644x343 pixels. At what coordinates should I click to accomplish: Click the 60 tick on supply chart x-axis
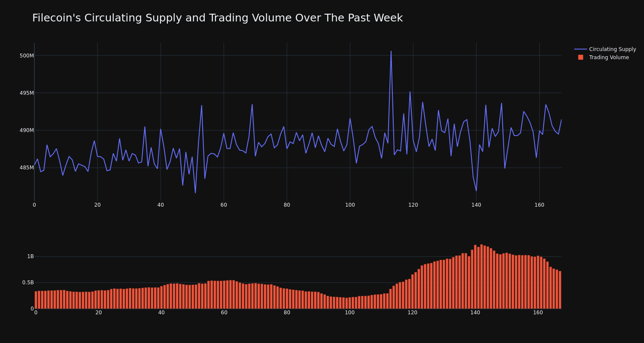(x=224, y=205)
